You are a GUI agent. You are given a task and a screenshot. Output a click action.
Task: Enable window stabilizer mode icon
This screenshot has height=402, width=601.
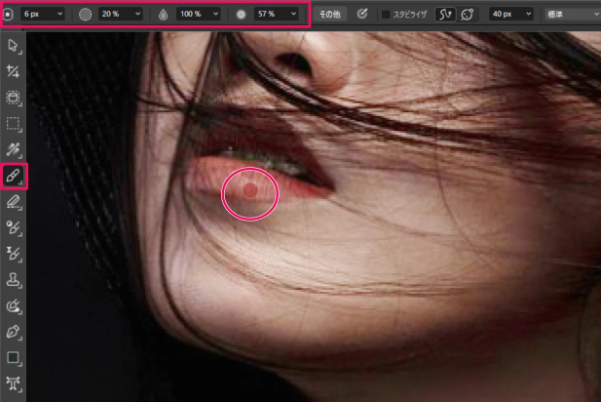468,15
